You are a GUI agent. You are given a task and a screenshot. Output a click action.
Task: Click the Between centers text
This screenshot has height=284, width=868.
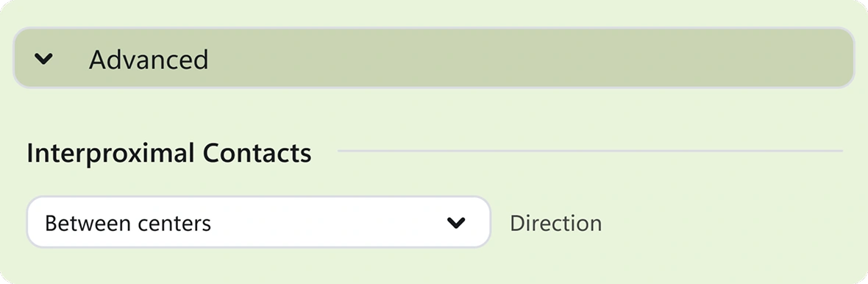128,223
